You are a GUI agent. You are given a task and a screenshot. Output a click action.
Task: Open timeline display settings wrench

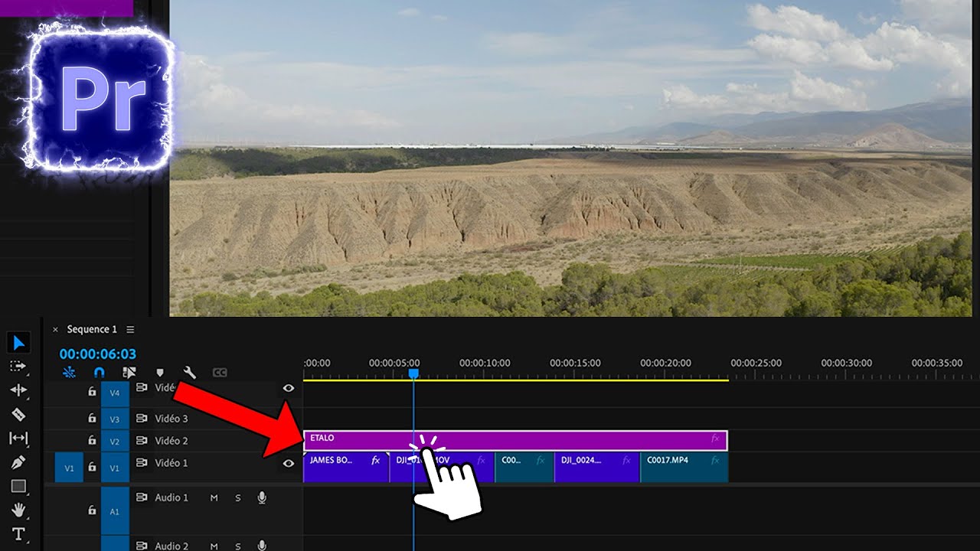coord(190,373)
